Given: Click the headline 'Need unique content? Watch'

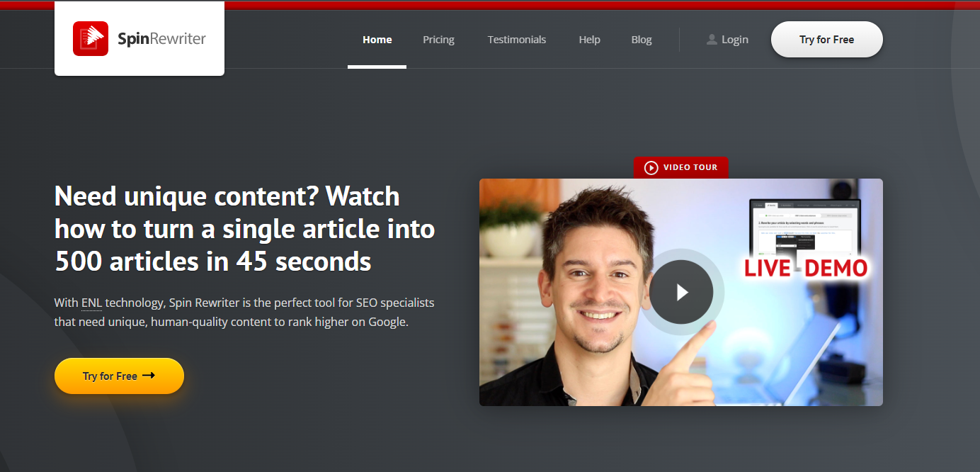Looking at the screenshot, I should pos(227,196).
